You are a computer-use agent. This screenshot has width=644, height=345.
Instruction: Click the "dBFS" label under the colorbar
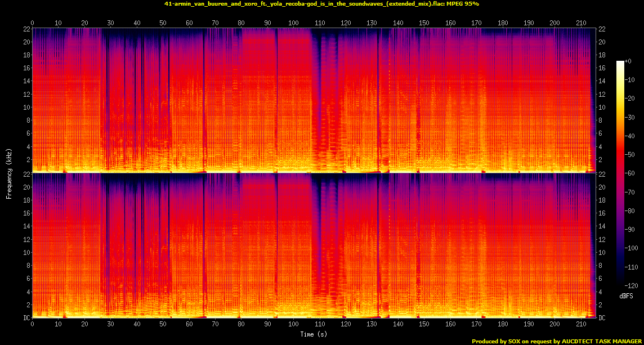tap(627, 295)
